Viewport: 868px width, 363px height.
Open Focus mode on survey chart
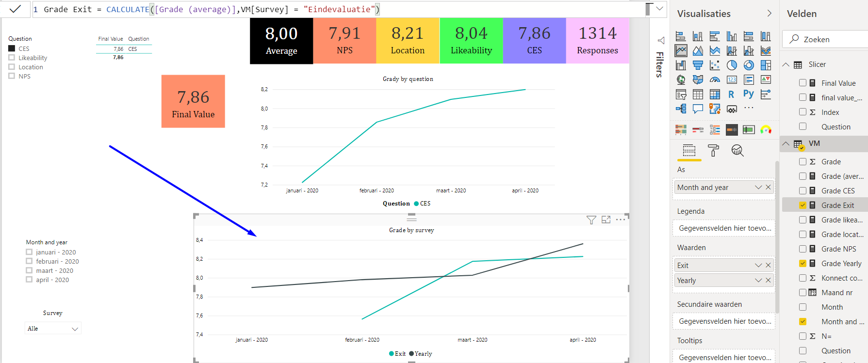(x=606, y=220)
